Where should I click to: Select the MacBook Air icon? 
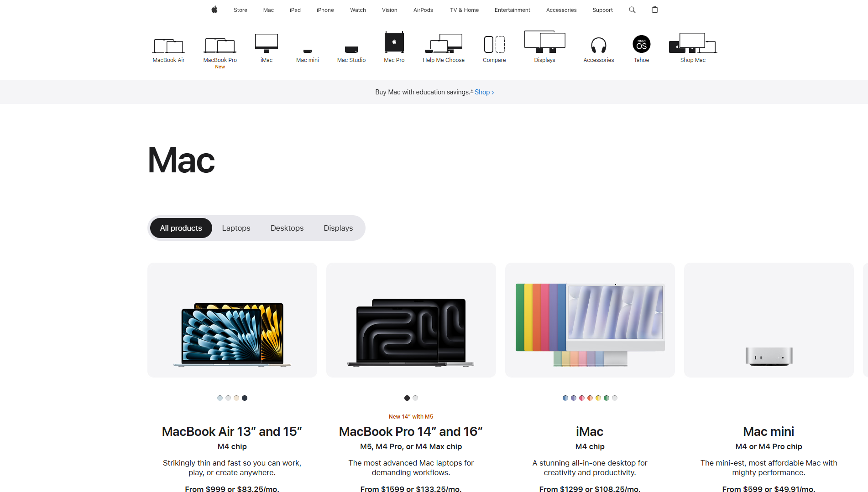point(168,46)
